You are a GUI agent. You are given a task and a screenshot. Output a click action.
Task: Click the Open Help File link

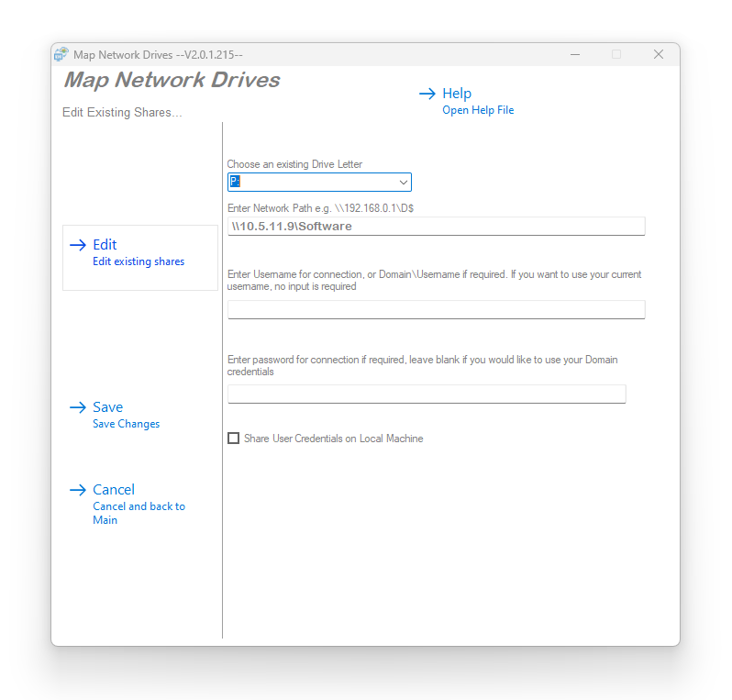tap(478, 110)
